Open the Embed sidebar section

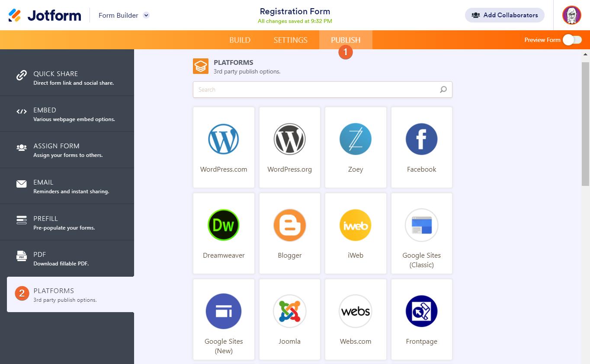(67, 114)
